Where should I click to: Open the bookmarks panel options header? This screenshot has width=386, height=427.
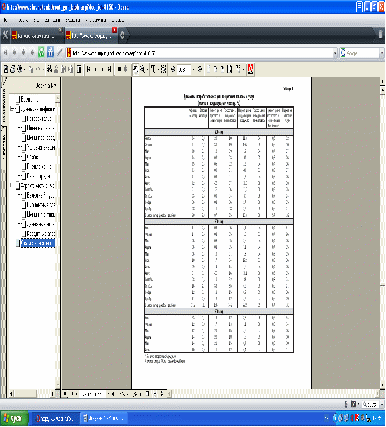click(46, 86)
